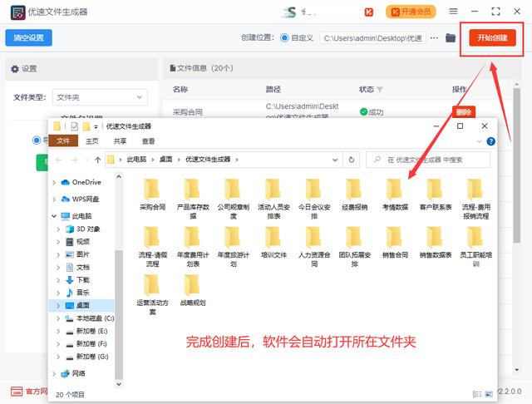Click the properties icon in Explorer quick access toolbar
532x404 pixels.
[x=74, y=126]
